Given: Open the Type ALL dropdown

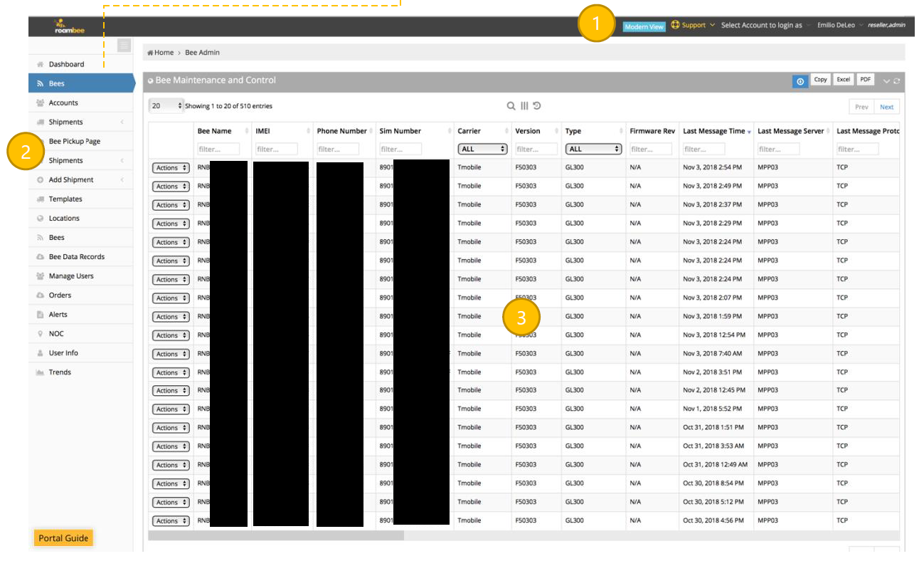Looking at the screenshot, I should point(593,148).
